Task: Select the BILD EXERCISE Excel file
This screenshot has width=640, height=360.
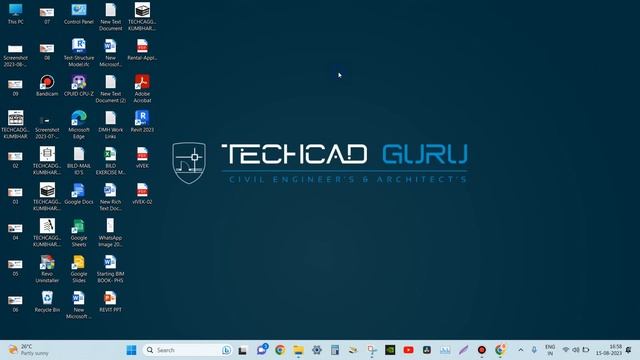Action: point(110,161)
